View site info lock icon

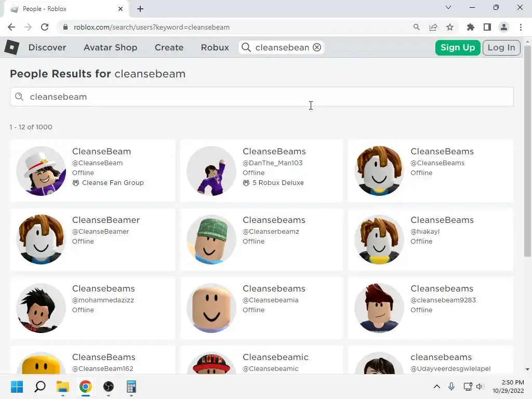65,27
